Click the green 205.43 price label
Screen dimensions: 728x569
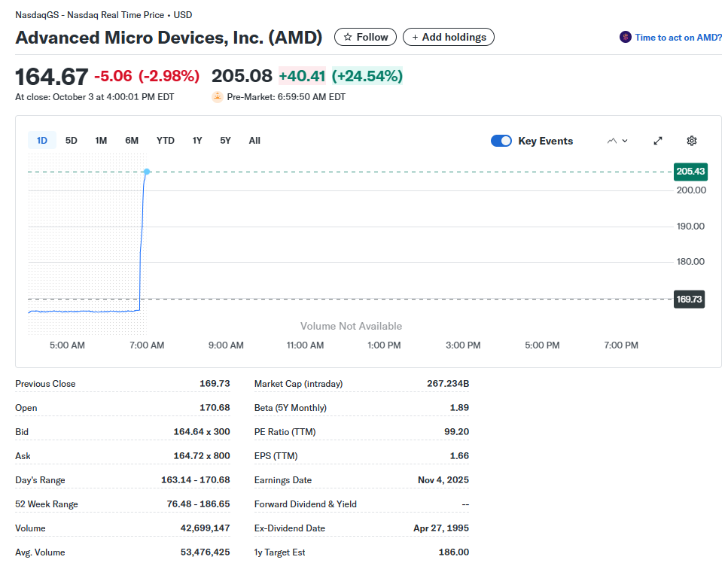pyautogui.click(x=690, y=172)
